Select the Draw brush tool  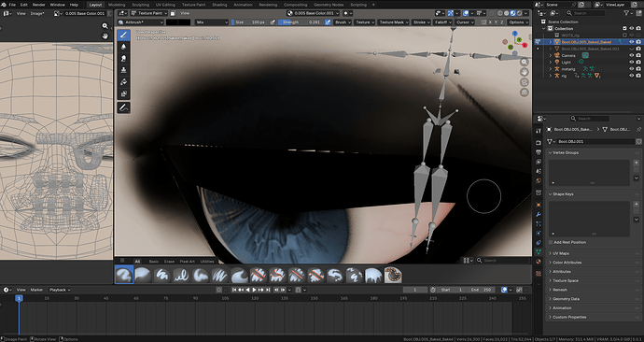click(123, 36)
